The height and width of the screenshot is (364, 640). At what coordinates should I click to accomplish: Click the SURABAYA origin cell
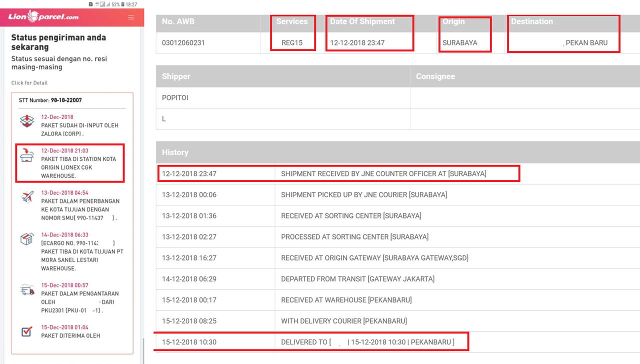[460, 42]
